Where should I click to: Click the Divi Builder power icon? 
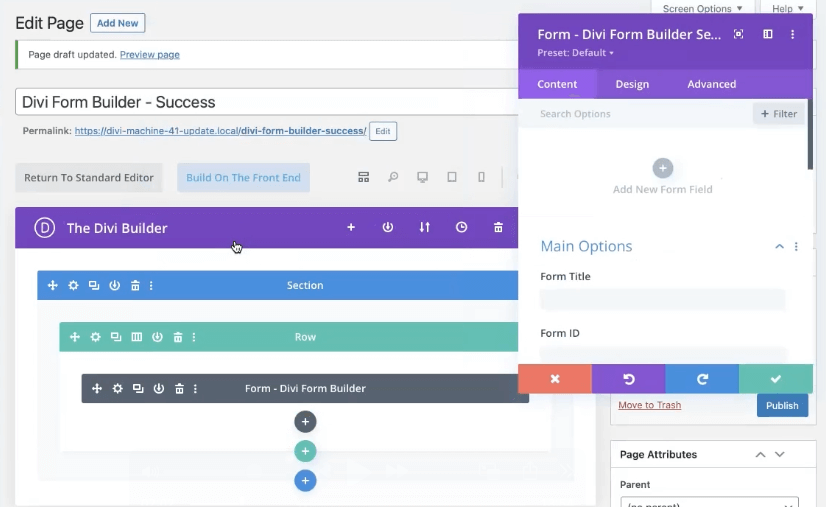(x=388, y=227)
